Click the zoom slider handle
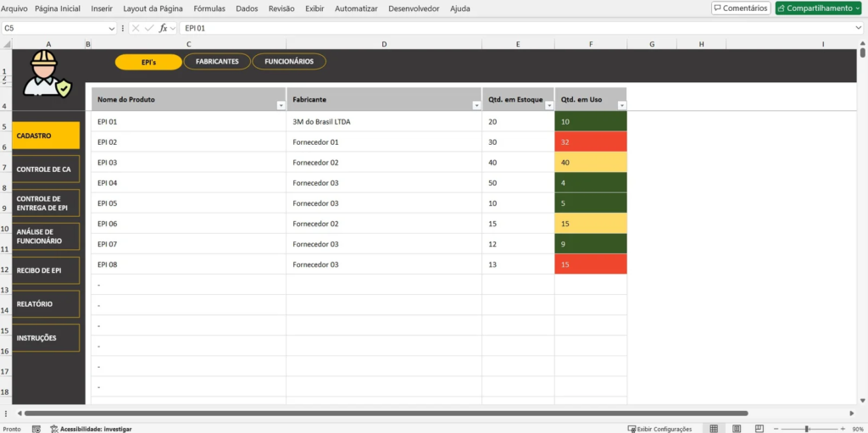 (806, 429)
